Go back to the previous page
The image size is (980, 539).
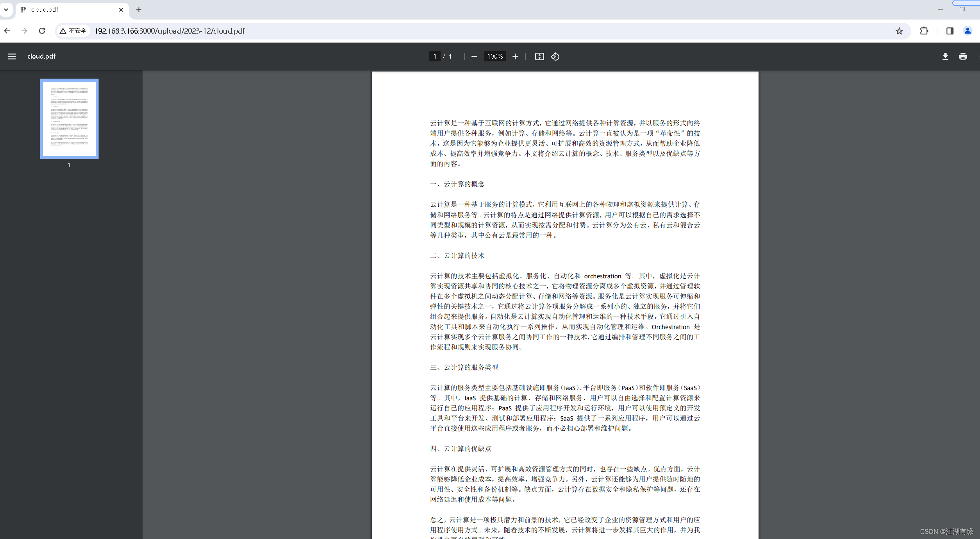(7, 31)
